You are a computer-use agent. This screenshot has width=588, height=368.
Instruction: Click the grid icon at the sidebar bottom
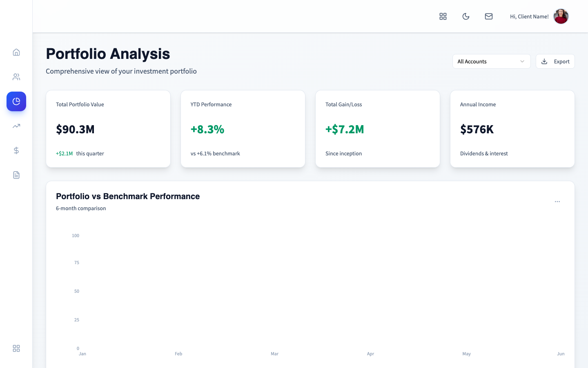pos(16,348)
